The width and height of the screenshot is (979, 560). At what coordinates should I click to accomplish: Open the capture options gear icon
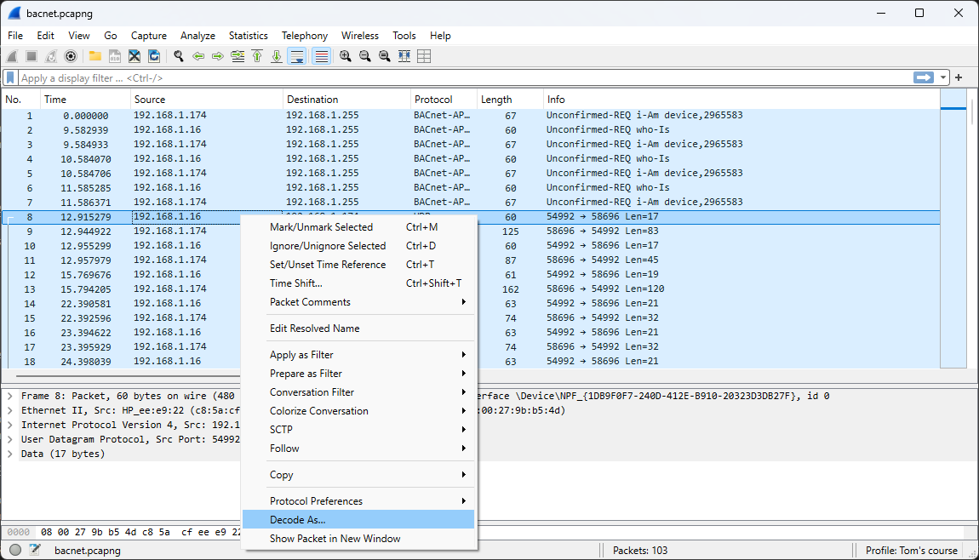pos(71,56)
